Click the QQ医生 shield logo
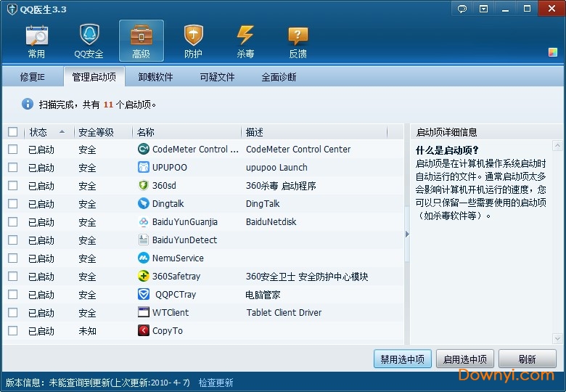This screenshot has width=566, height=392. click(12, 9)
